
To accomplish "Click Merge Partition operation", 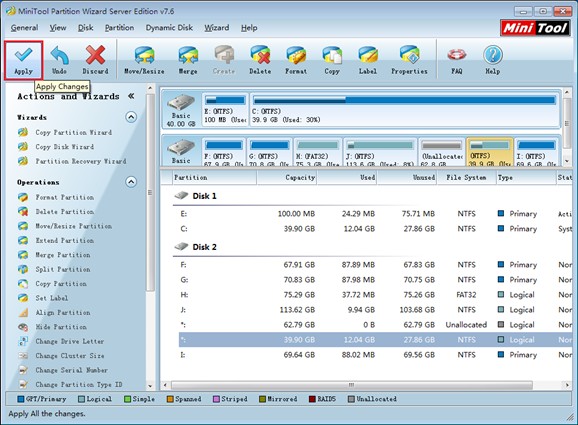I will (x=63, y=255).
